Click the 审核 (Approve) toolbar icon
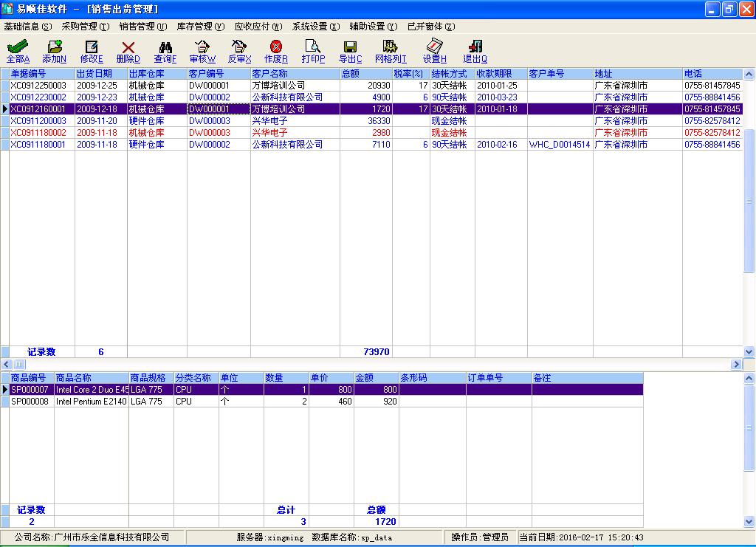 (x=202, y=50)
